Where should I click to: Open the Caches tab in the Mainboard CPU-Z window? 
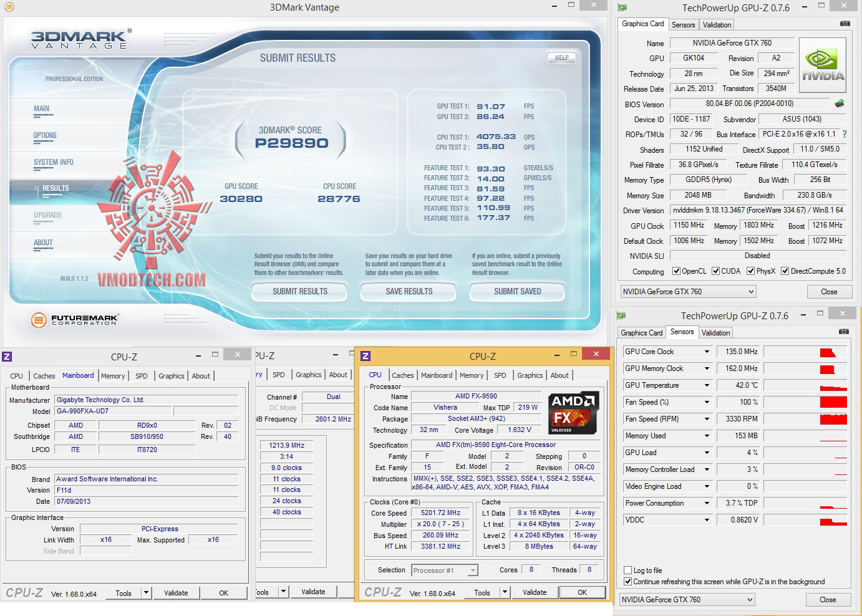44,376
